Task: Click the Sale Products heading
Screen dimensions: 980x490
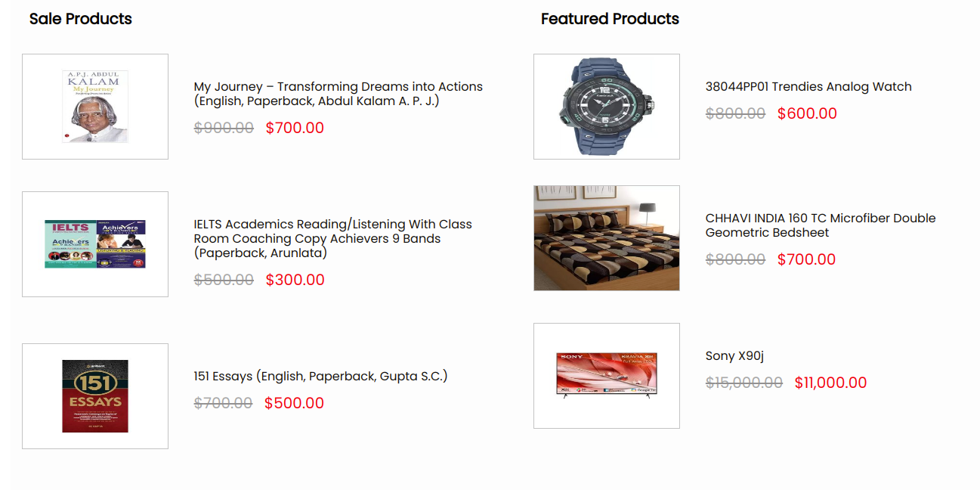Action: tap(80, 19)
